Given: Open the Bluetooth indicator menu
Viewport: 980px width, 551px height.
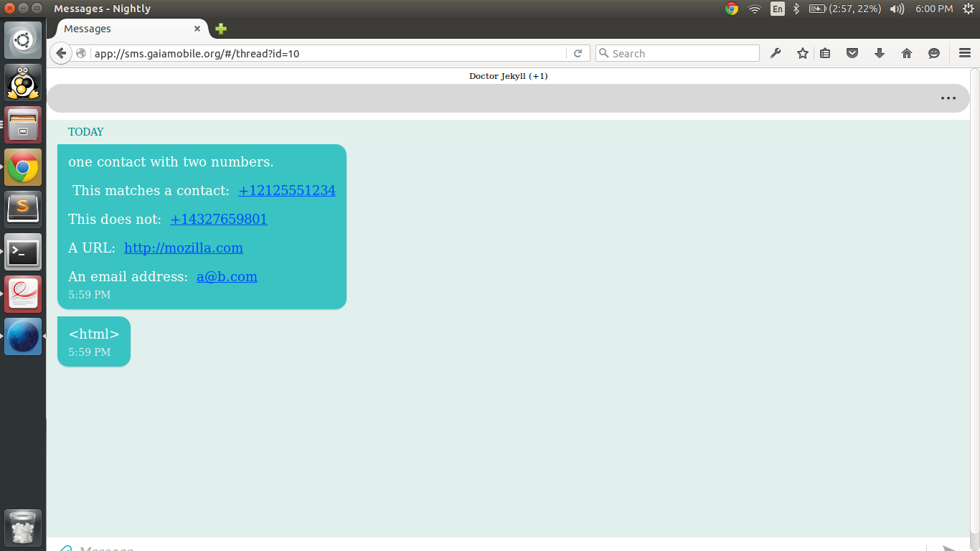Looking at the screenshot, I should [796, 9].
